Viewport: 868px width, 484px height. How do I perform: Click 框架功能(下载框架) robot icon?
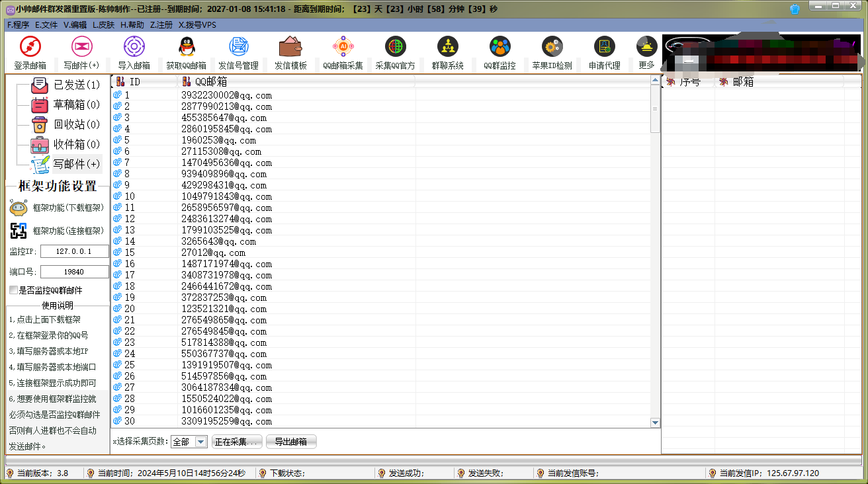(19, 208)
